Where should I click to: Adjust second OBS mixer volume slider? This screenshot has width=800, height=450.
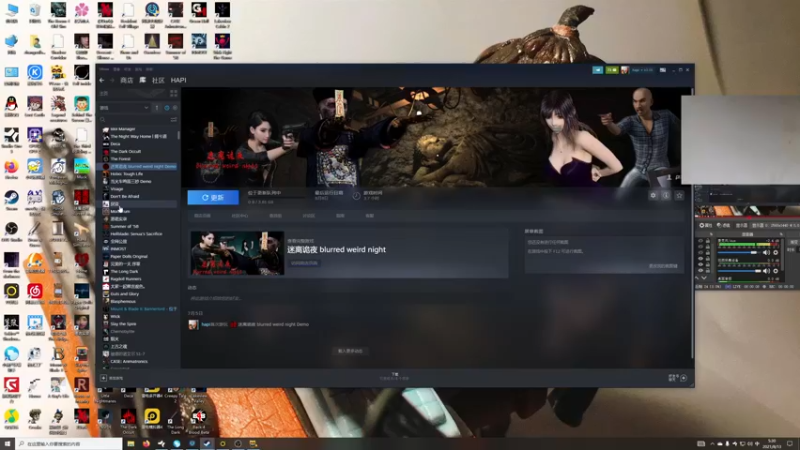click(740, 271)
